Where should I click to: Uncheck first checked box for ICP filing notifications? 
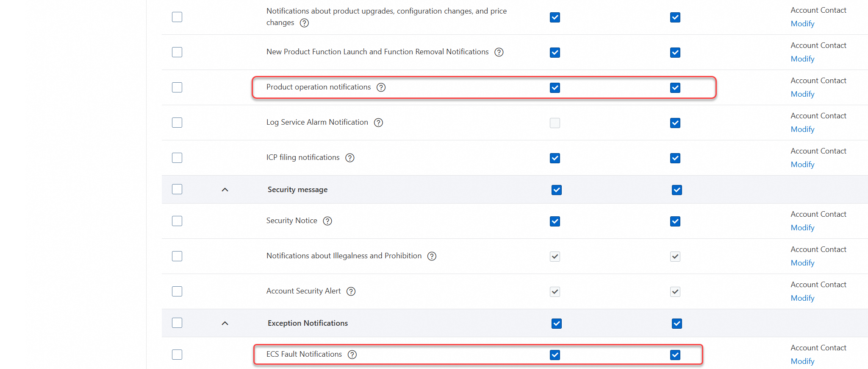click(x=555, y=158)
